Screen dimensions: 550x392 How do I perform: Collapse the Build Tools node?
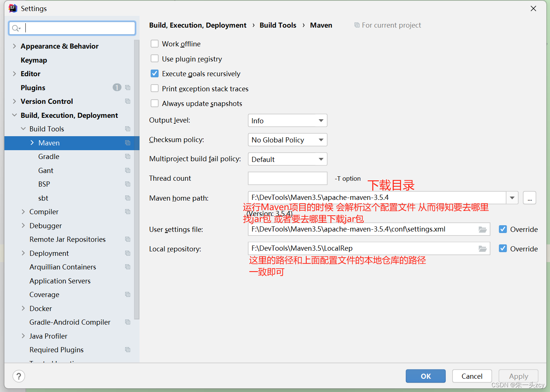(23, 129)
